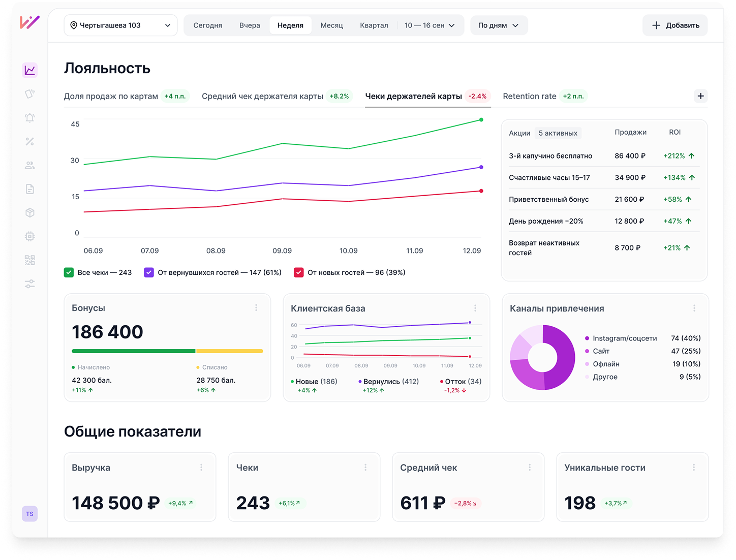Toggle От новых гостей checkbox
The height and width of the screenshot is (560, 736).
point(299,272)
